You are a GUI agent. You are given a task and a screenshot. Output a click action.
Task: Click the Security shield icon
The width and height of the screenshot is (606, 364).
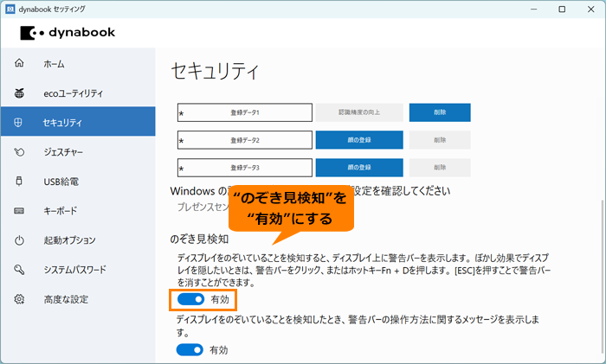click(18, 123)
